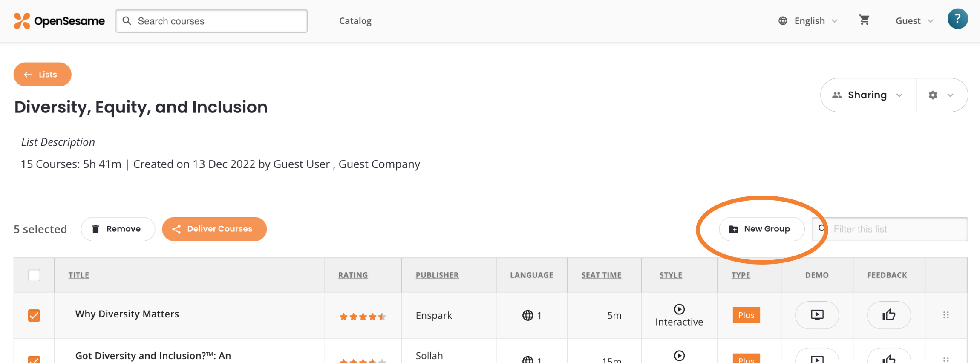The width and height of the screenshot is (980, 363).
Task: Click the help question mark icon
Action: pos(958,19)
